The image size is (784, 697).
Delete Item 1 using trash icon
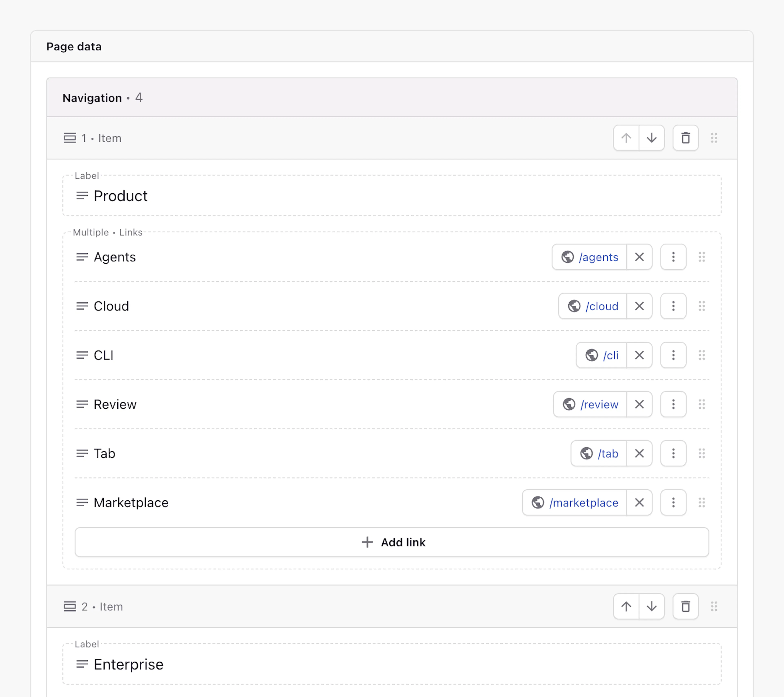(685, 138)
